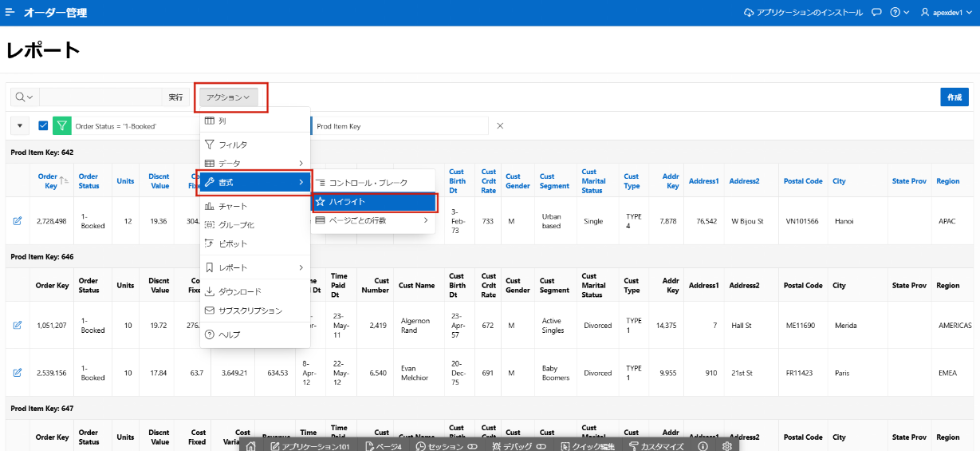Click the State Prov header in group 642
980x451 pixels.
pos(909,181)
